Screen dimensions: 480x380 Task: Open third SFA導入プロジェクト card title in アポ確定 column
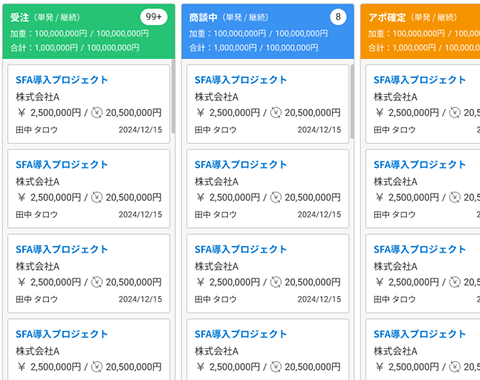tap(420, 249)
